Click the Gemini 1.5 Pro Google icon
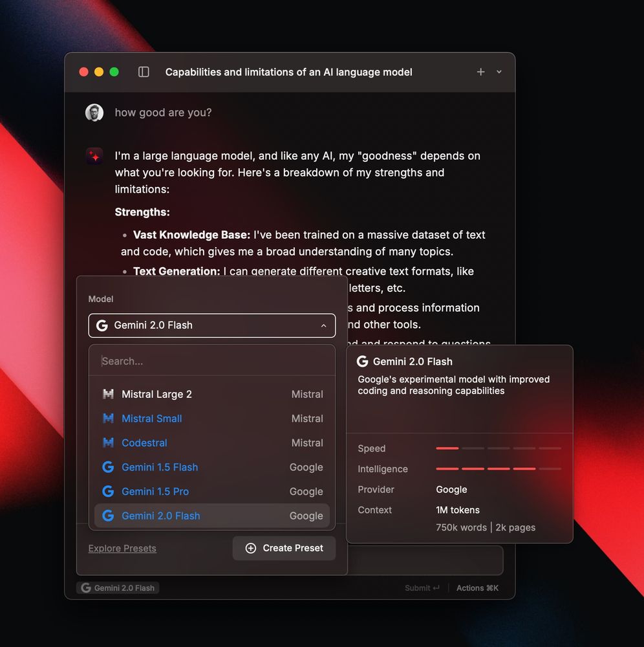Viewport: 644px width, 647px height. tap(108, 492)
